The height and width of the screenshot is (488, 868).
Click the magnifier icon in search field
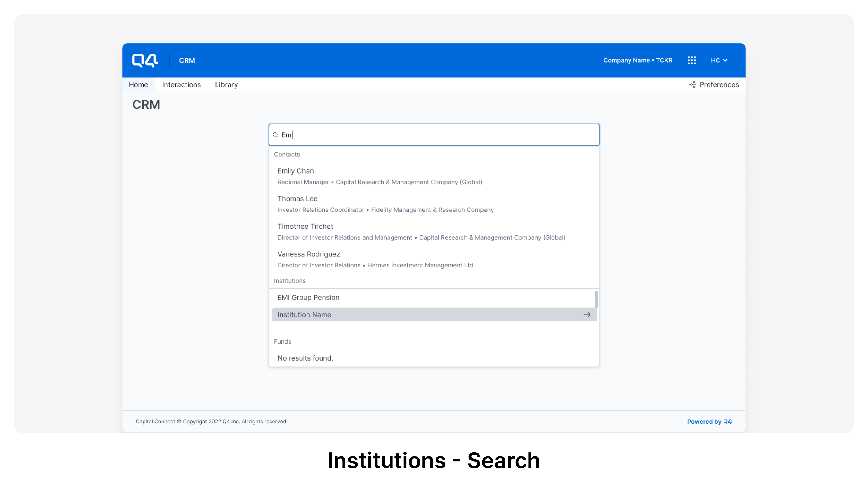[x=276, y=135]
